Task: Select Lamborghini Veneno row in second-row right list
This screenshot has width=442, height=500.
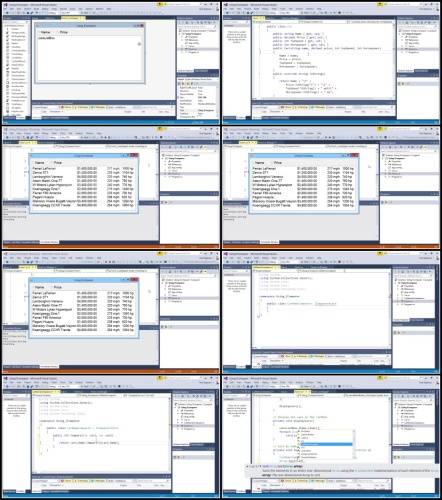Action: coord(303,177)
